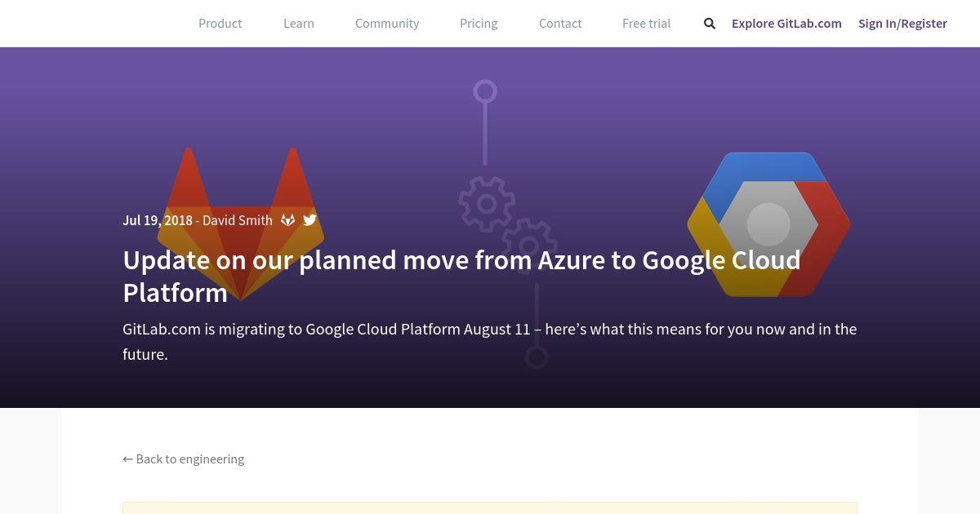Open the Learn menu
Viewport: 980px width, 514px height.
pos(299,24)
